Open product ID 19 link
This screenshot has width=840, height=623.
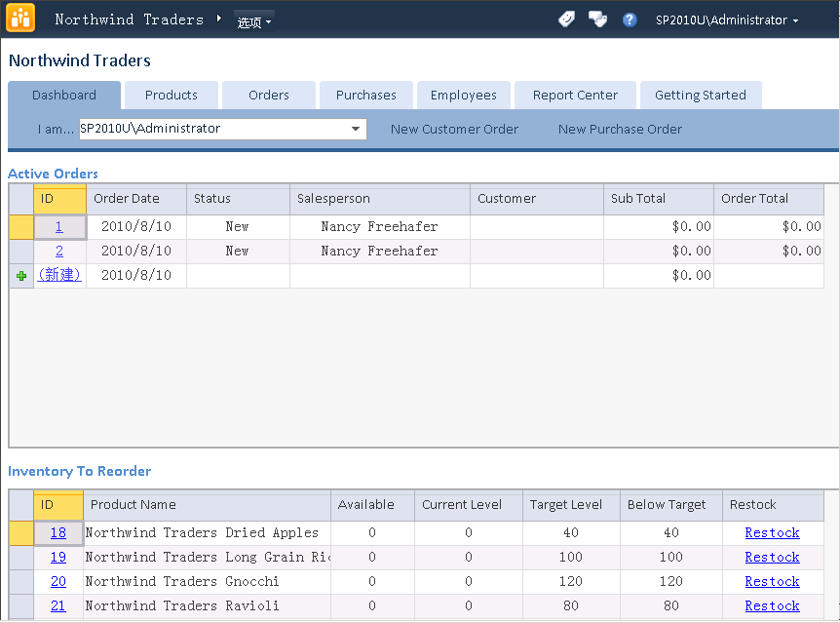click(x=57, y=557)
